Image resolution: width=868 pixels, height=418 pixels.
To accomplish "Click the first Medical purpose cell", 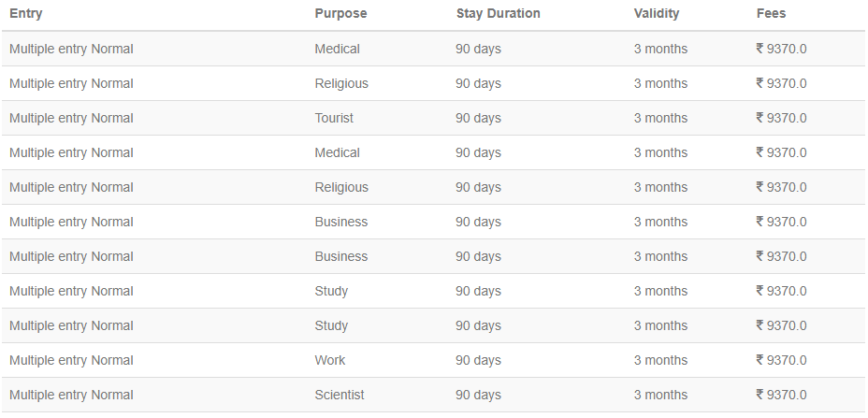I will coord(337,49).
